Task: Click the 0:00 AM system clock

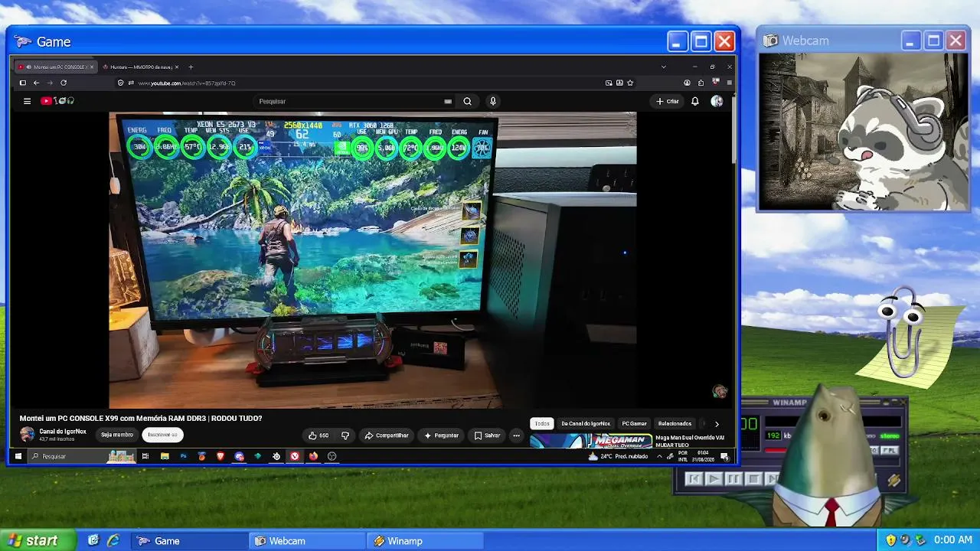Action: (x=953, y=540)
